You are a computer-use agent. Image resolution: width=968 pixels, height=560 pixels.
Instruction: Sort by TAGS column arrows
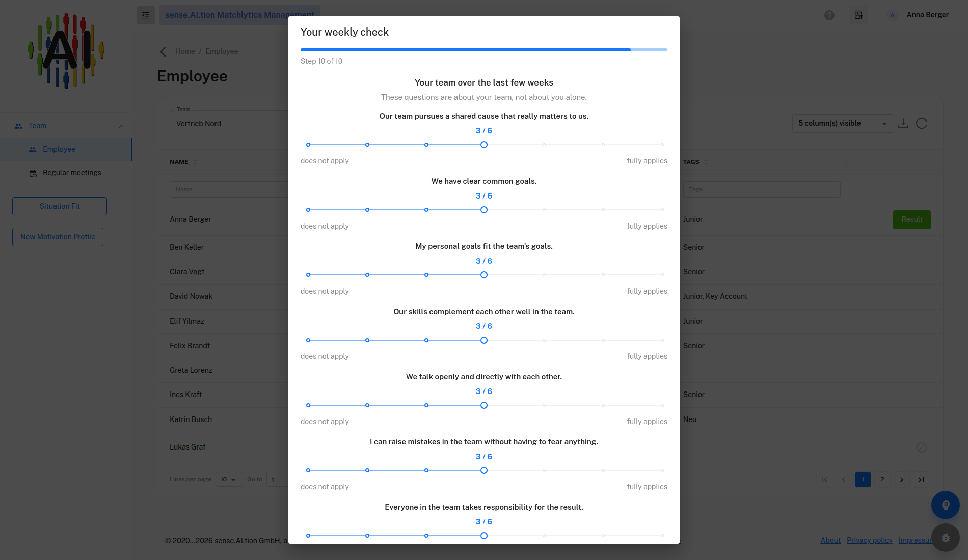[706, 162]
